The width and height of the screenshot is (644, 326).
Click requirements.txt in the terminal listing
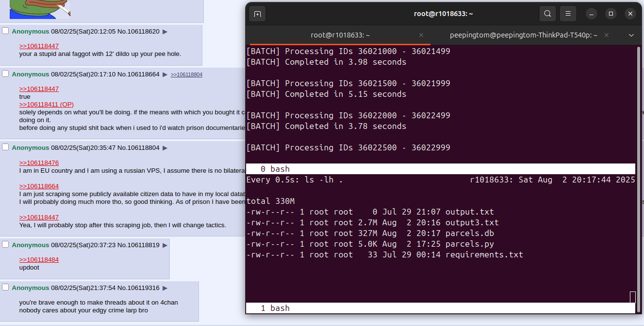(x=484, y=255)
